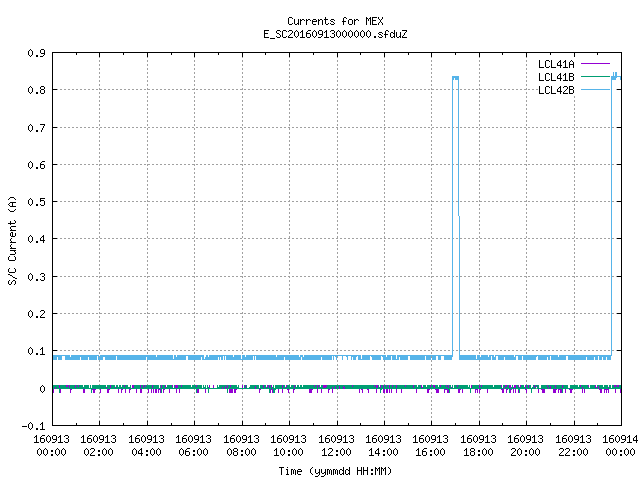Click the 160913 20:00 time tick label
Screen dimensions: 640x480
pyautogui.click(x=526, y=446)
